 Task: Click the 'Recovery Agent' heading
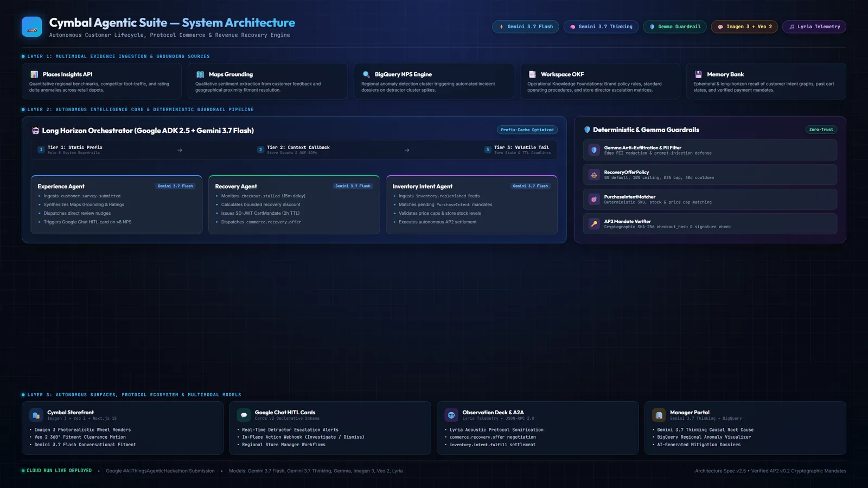236,187
